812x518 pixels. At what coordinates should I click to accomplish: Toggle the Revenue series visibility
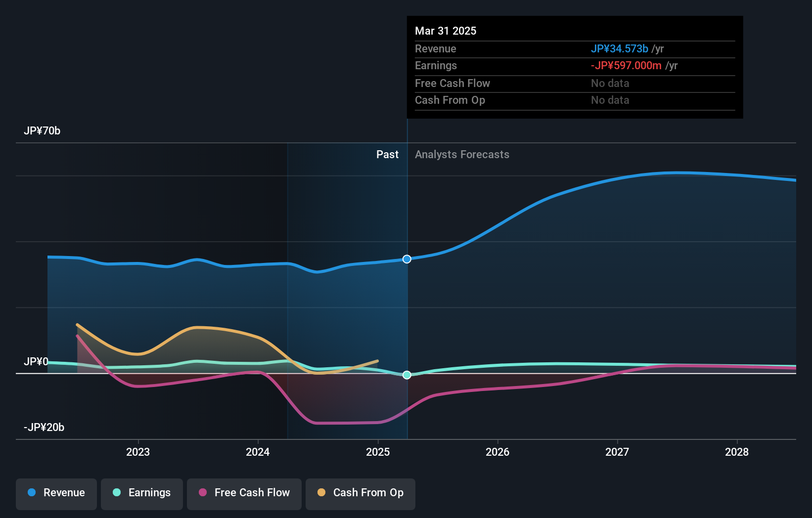pos(56,493)
